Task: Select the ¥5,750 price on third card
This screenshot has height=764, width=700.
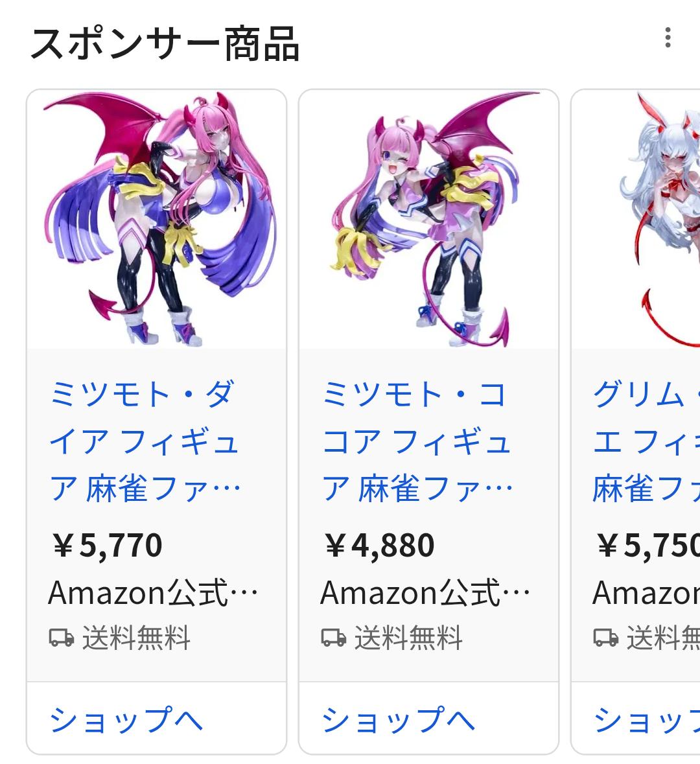Action: [x=648, y=545]
